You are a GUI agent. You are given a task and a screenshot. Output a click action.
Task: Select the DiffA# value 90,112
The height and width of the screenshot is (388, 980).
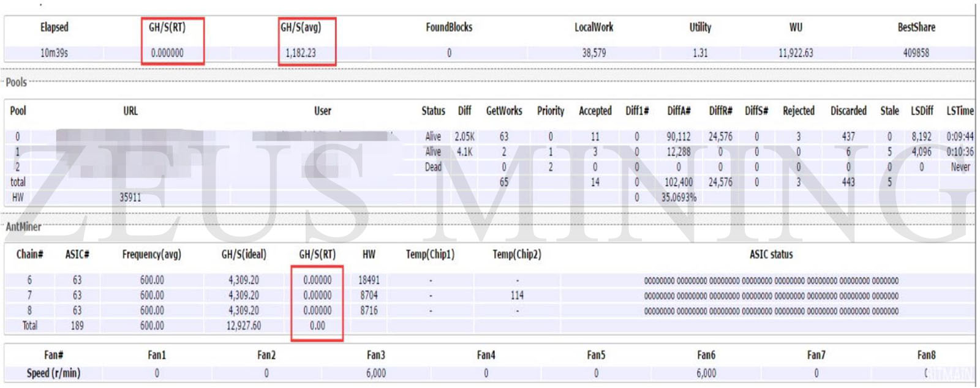coord(679,136)
